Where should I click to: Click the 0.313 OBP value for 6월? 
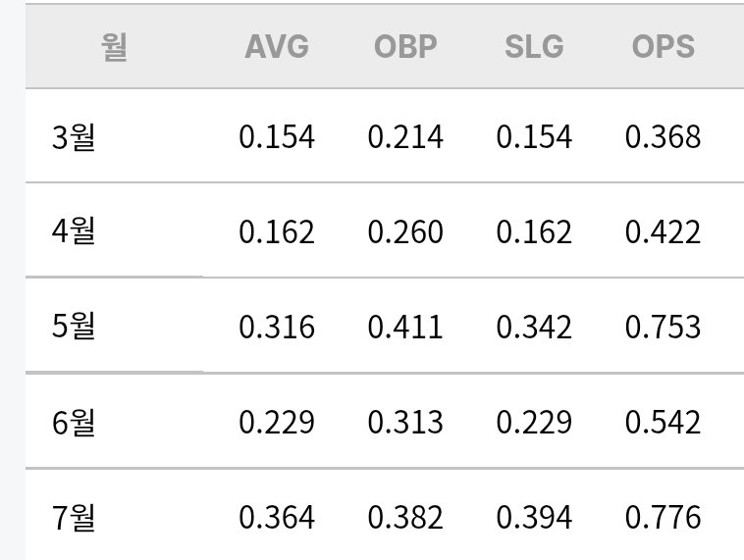tap(405, 422)
